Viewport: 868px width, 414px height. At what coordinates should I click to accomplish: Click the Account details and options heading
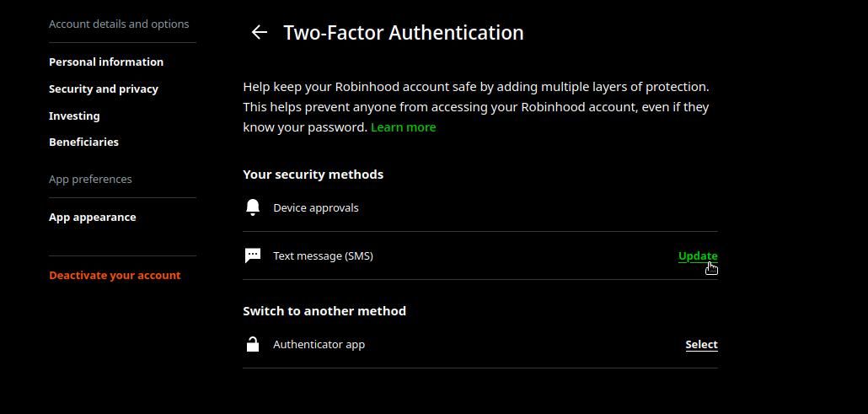(x=119, y=24)
